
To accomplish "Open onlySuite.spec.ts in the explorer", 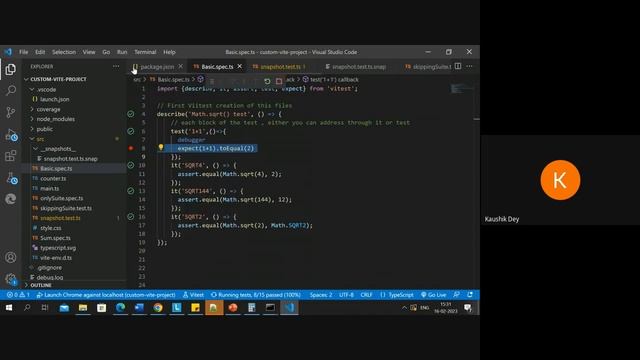I will 62,198.
